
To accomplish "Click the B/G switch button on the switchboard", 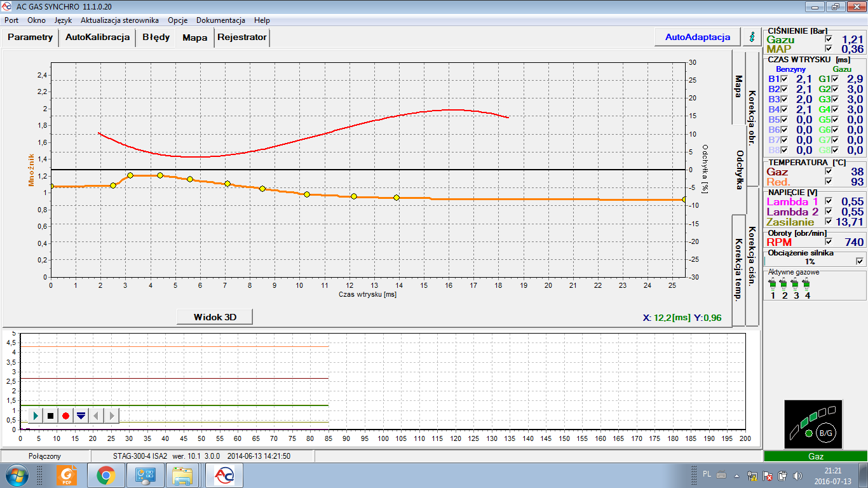I will point(825,433).
